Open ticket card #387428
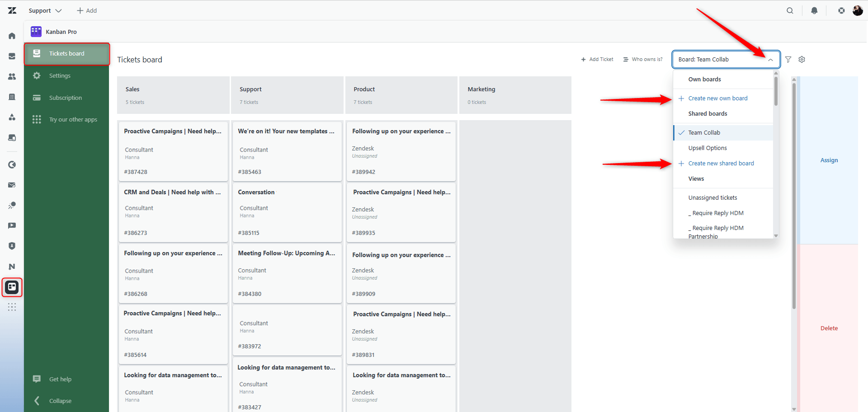This screenshot has width=868, height=412. pyautogui.click(x=173, y=151)
